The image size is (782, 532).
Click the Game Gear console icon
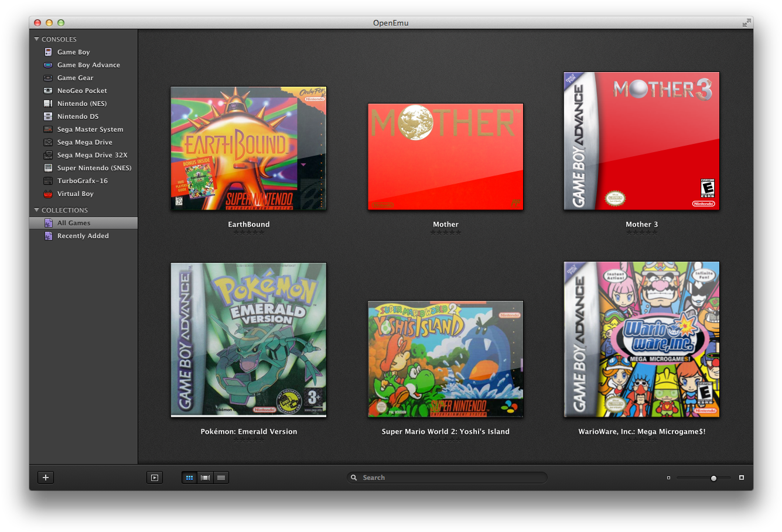click(x=48, y=78)
